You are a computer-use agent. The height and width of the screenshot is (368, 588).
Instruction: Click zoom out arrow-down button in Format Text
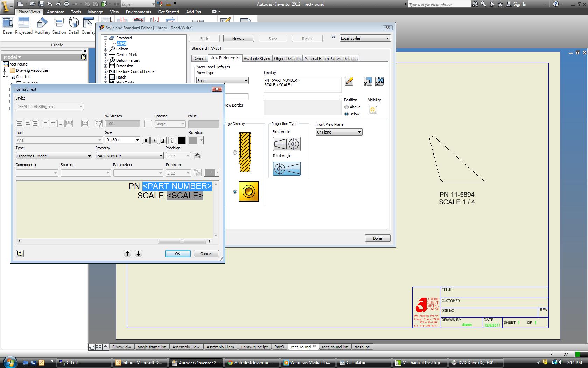[139, 253]
